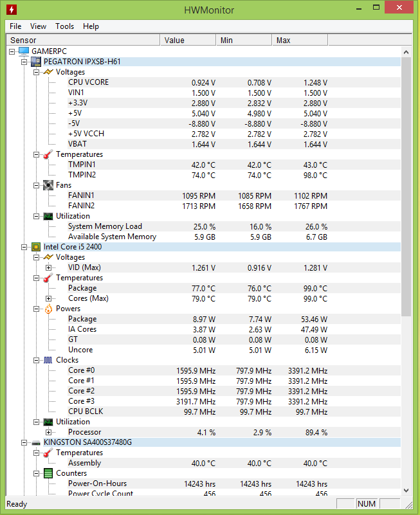This screenshot has width=420, height=515.
Task: Click the Sensor column header
Action: tap(83, 40)
